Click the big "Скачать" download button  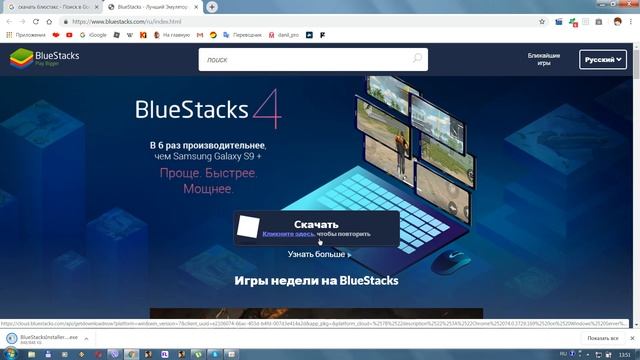(316, 229)
